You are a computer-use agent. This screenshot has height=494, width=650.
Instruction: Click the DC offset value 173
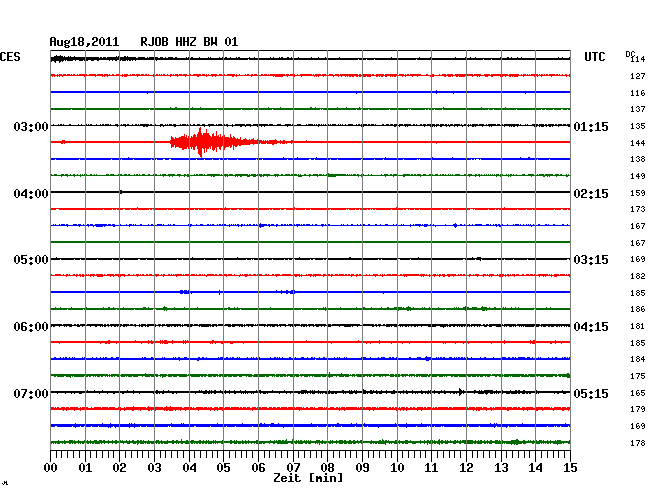(x=638, y=209)
